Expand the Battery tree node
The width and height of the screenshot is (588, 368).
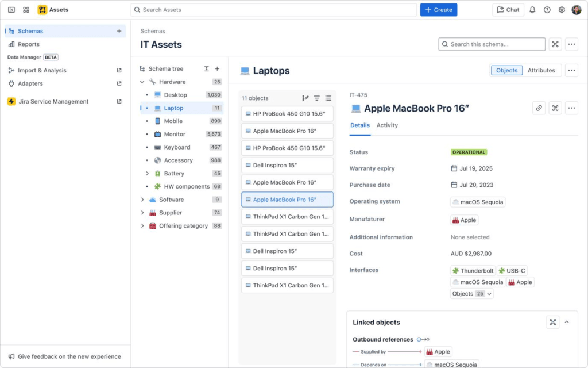click(147, 174)
